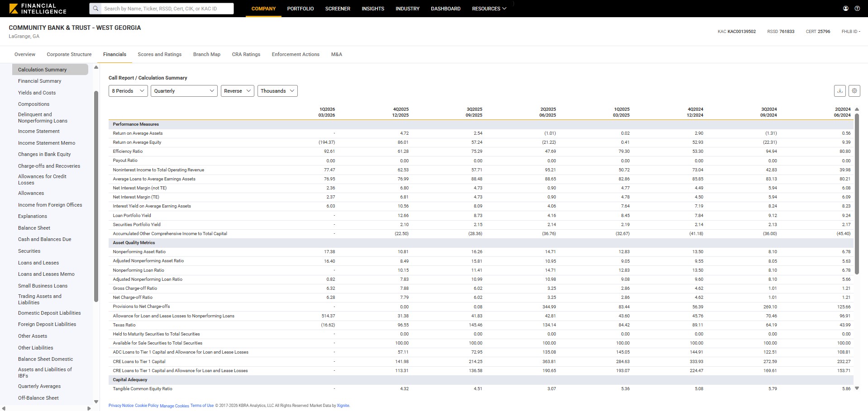Open Quarterly Averages report
The width and height of the screenshot is (868, 411).
point(39,386)
